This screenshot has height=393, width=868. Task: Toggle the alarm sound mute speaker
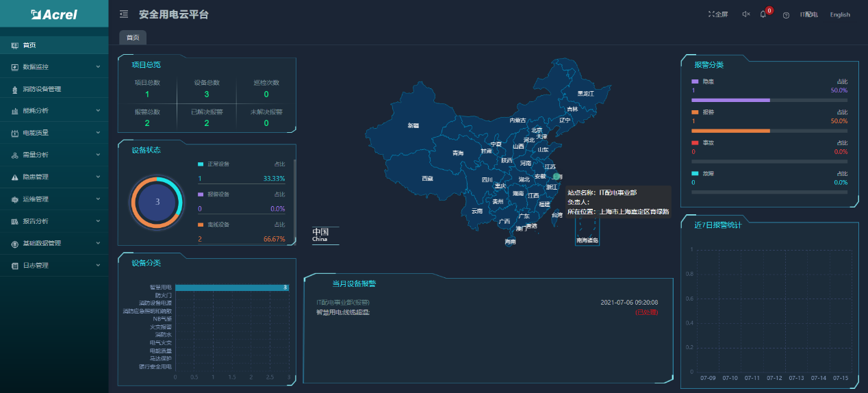click(745, 14)
